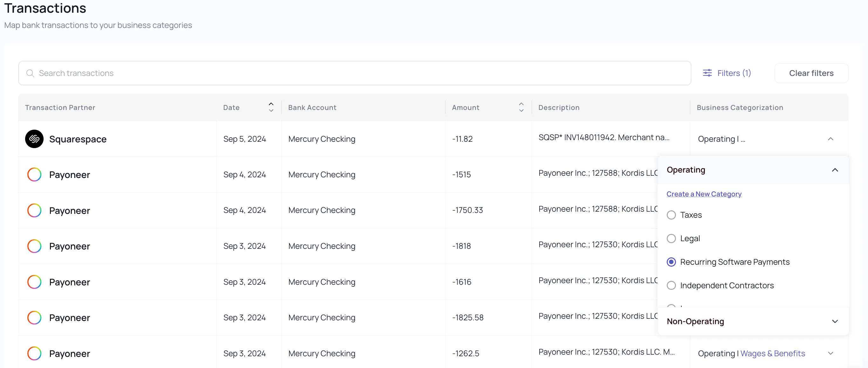The width and height of the screenshot is (868, 368).
Task: Open Create a New Category link
Action: point(704,194)
